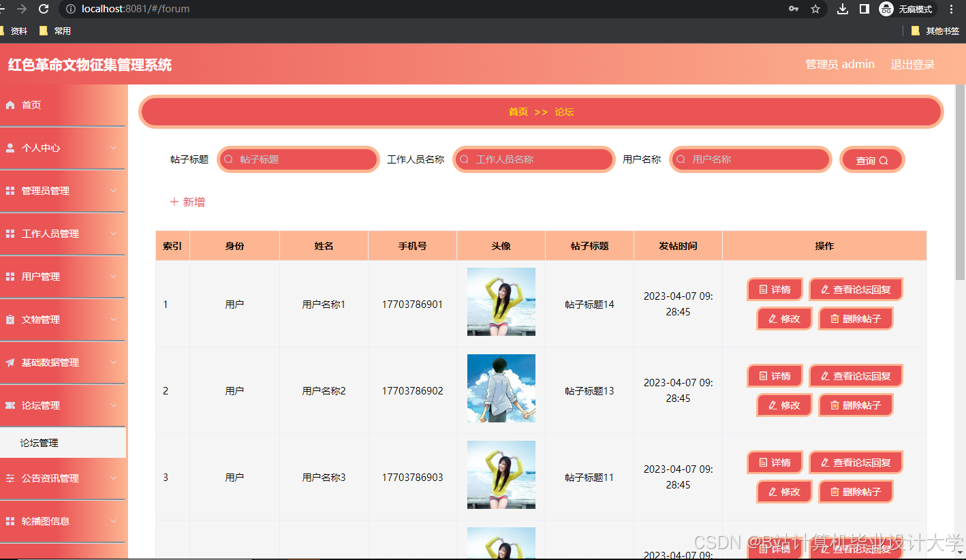Expand 管理员管理 chevron
The width and height of the screenshot is (966, 560).
tap(114, 191)
